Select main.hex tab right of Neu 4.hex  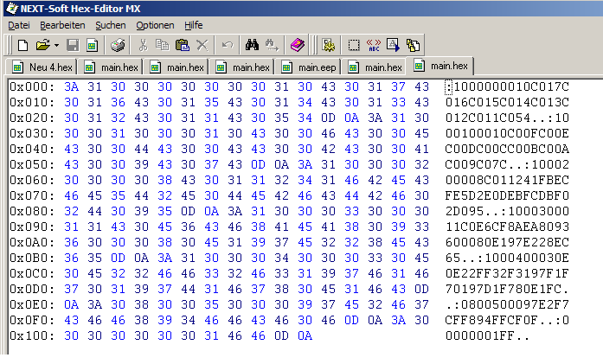[x=111, y=67]
